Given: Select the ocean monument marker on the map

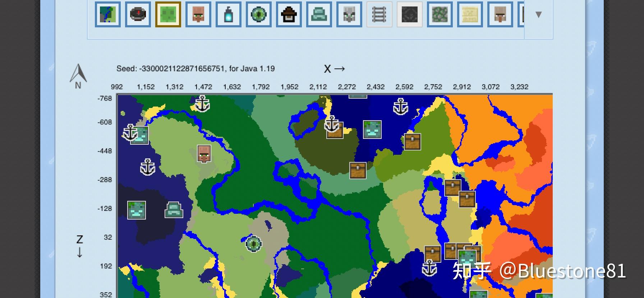Looking at the screenshot, I should coord(174,210).
